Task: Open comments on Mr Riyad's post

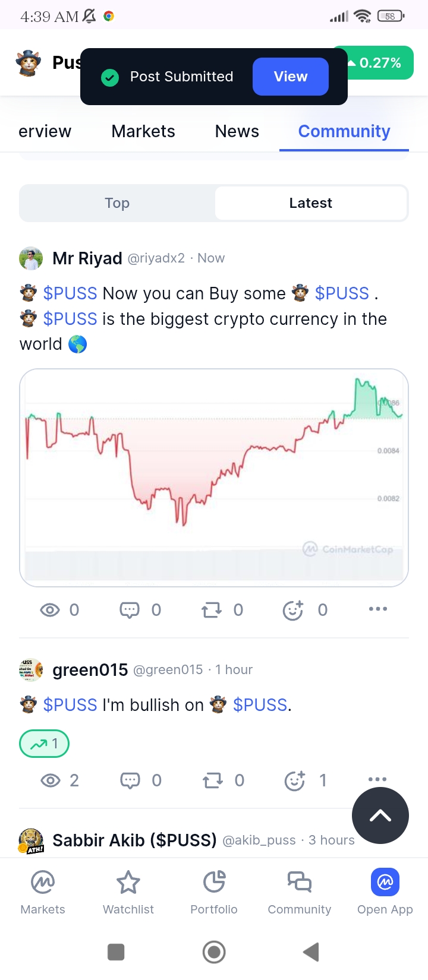Action: [130, 610]
